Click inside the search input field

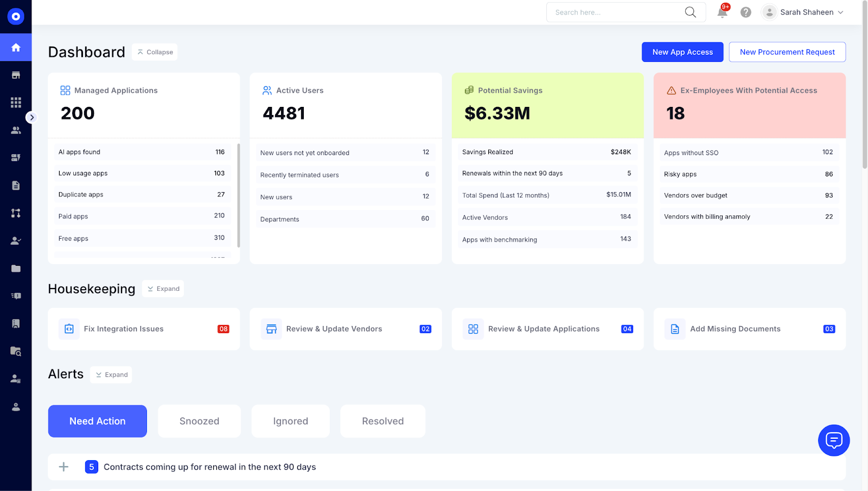click(613, 12)
